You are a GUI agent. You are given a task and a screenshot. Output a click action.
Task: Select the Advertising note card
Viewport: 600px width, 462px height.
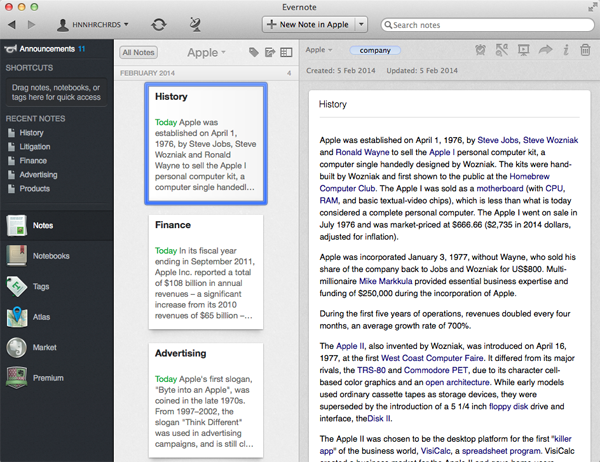(x=206, y=400)
